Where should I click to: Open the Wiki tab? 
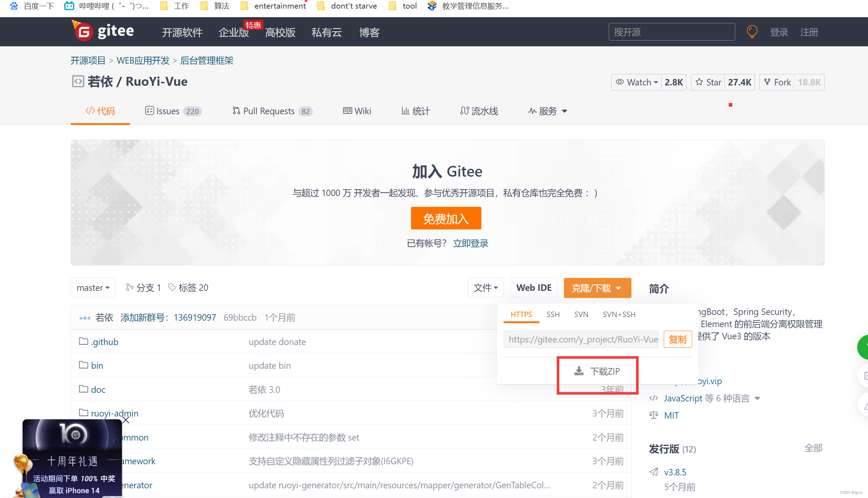pyautogui.click(x=357, y=111)
